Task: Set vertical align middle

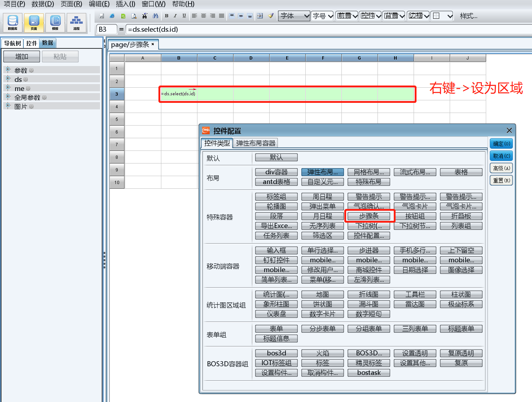Action: pos(241,16)
